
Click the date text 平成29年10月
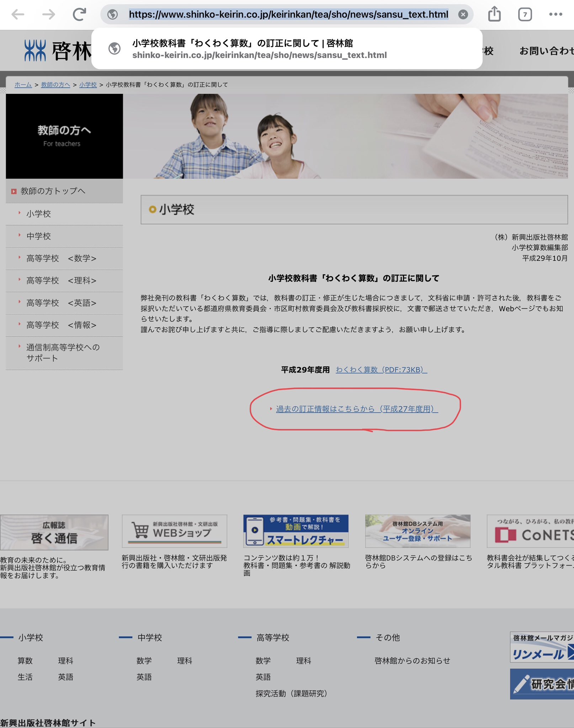[x=545, y=258]
